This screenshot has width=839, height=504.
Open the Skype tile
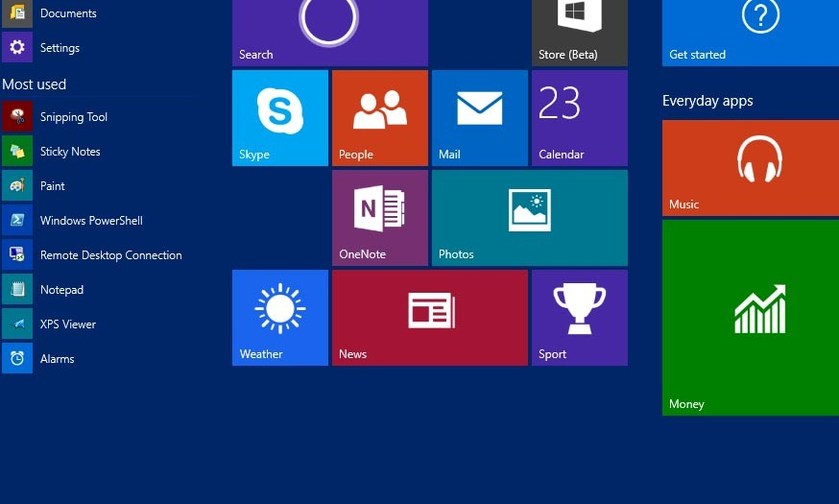coord(279,117)
